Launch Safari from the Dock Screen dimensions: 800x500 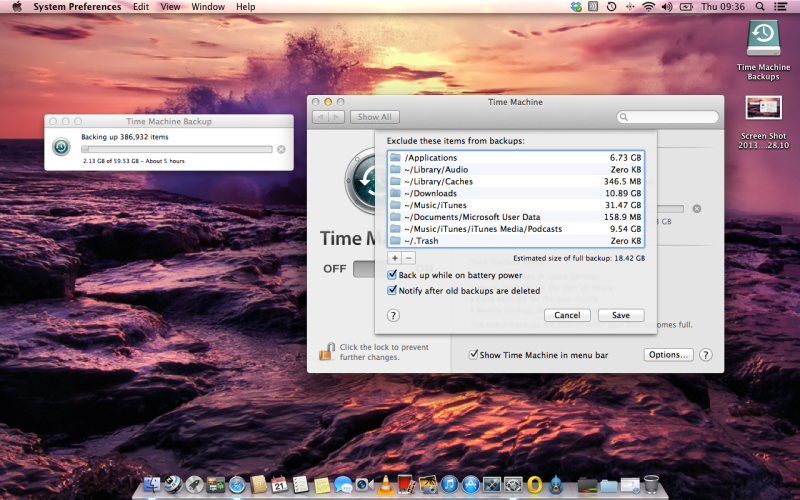pyautogui.click(x=237, y=485)
